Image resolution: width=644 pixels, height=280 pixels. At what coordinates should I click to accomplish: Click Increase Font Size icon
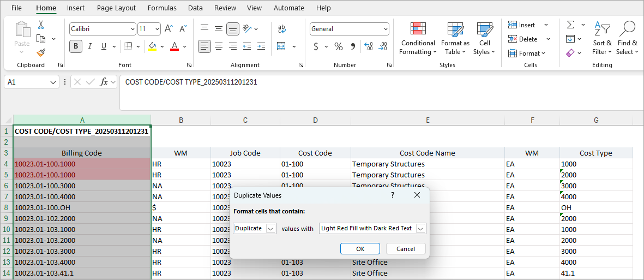(x=169, y=29)
